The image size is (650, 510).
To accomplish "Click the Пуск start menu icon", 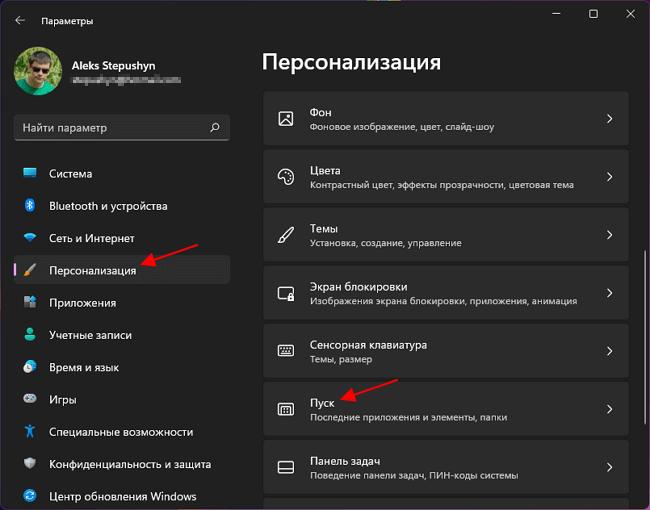I will tap(286, 409).
